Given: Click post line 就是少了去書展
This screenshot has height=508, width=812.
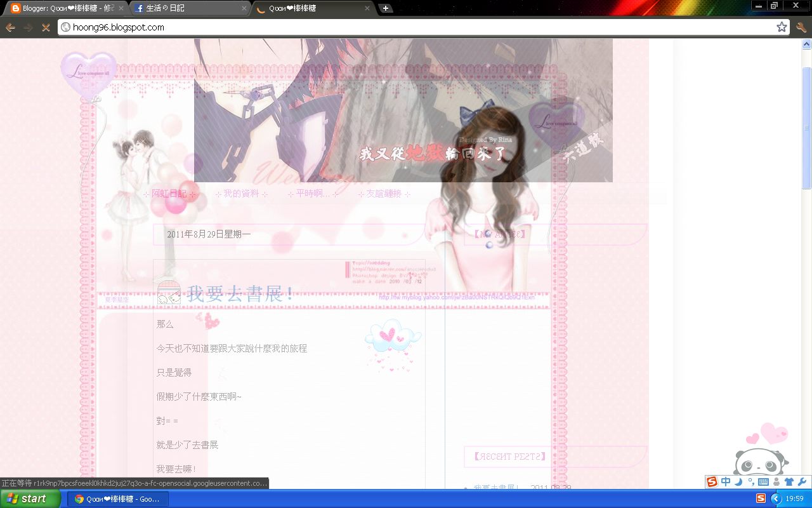Looking at the screenshot, I should (x=187, y=445).
